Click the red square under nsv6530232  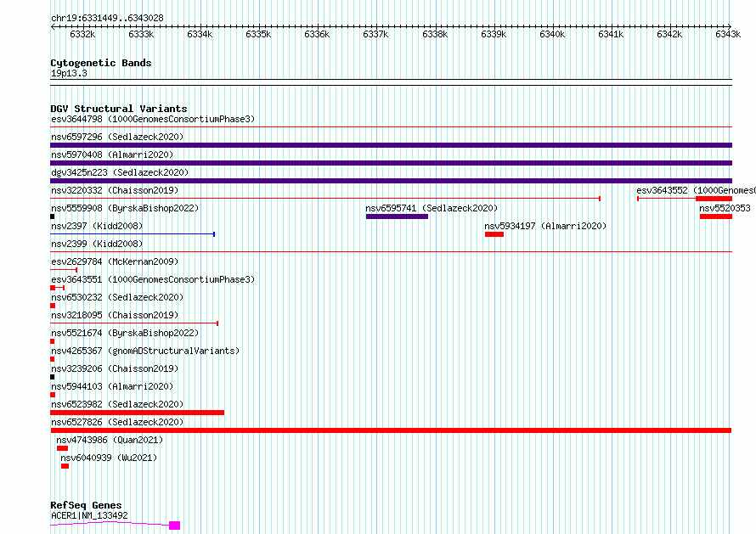click(x=53, y=306)
